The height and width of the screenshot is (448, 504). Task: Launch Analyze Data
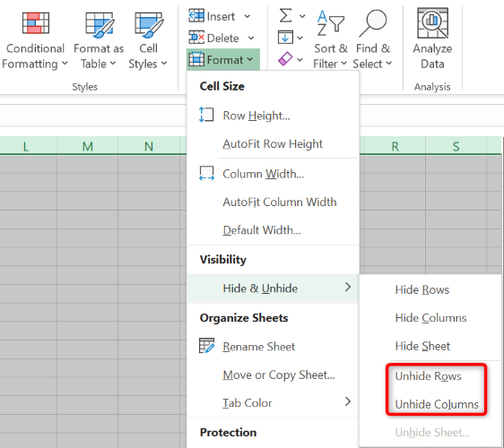(x=432, y=39)
